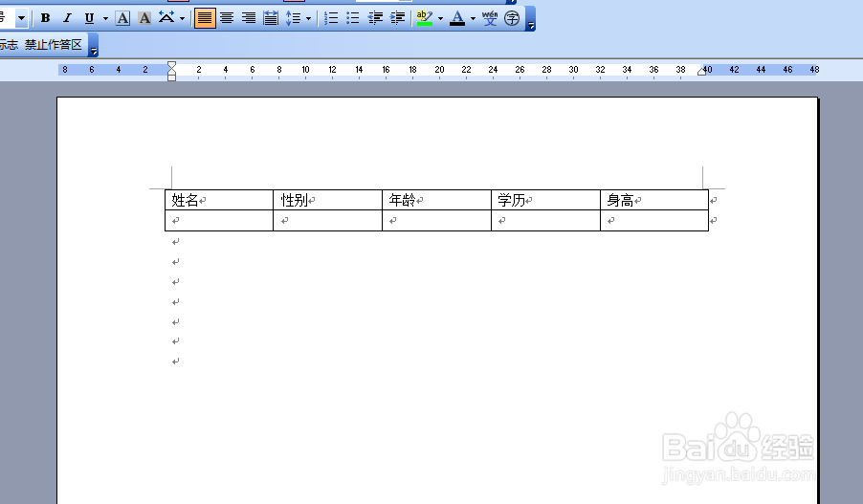
Task: Align text to the right
Action: click(249, 18)
